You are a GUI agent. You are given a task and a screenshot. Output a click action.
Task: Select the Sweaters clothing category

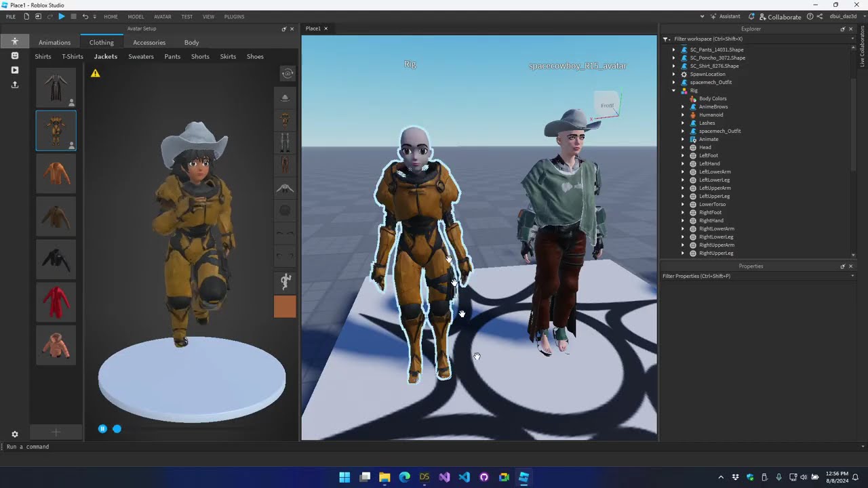pyautogui.click(x=141, y=56)
